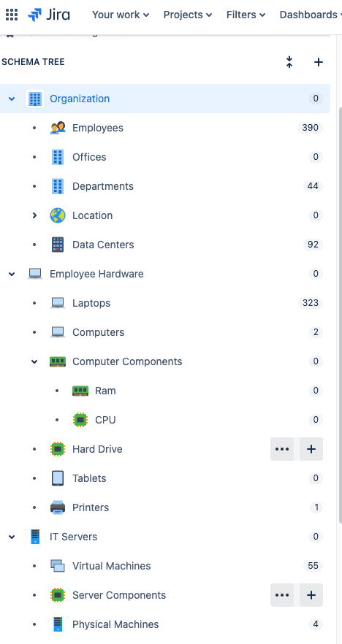Collapse the Organization node
Screen dimensions: 342x644
point(12,99)
